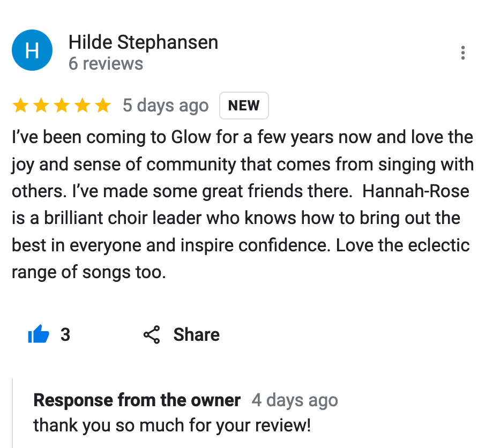Click the "6 reviews" count
This screenshot has height=448, width=493.
point(106,64)
